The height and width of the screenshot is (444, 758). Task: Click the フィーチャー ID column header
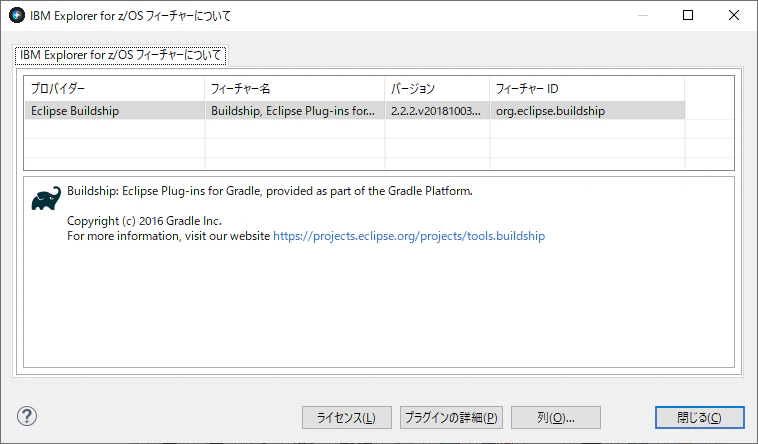[x=587, y=89]
